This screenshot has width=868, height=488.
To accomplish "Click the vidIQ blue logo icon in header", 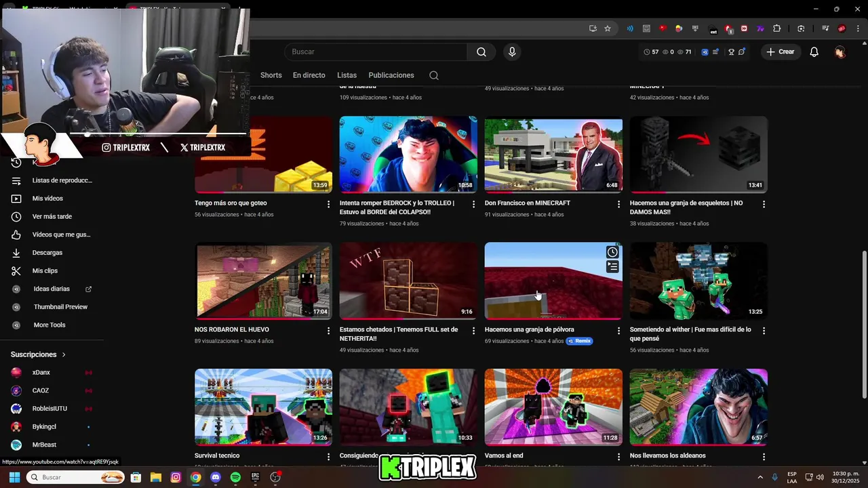I will (705, 52).
